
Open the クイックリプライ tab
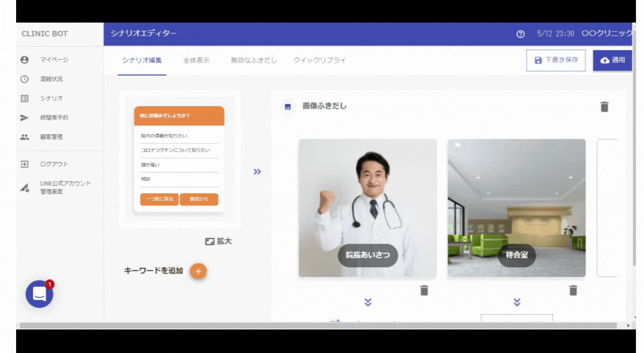tap(320, 60)
